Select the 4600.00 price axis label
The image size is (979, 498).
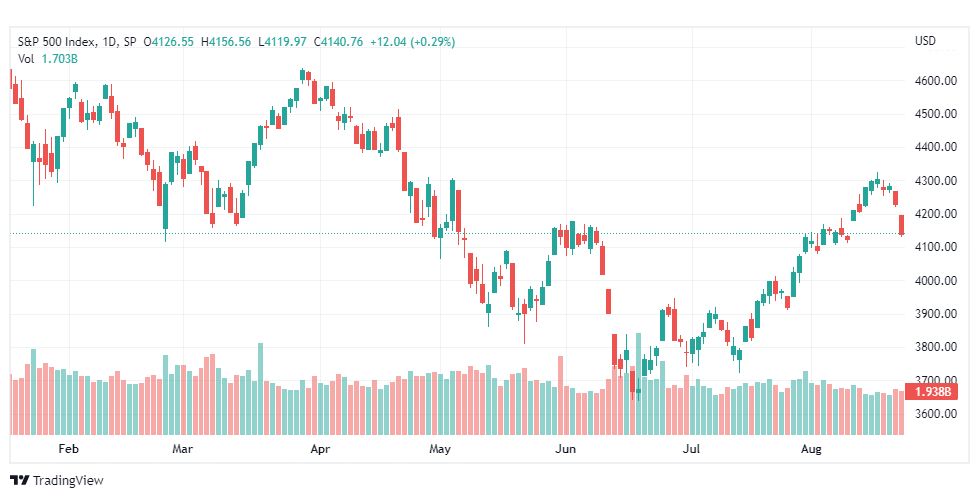[937, 81]
